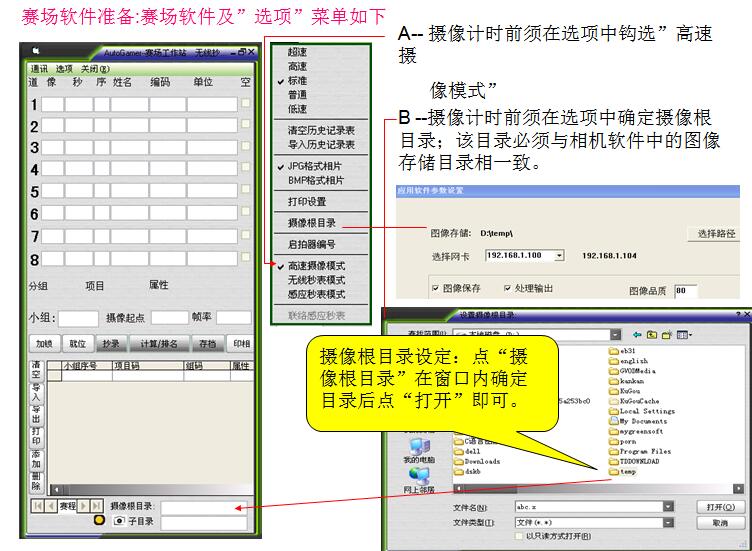Open the KuGouCache folder
752x551 pixels.
(634, 401)
